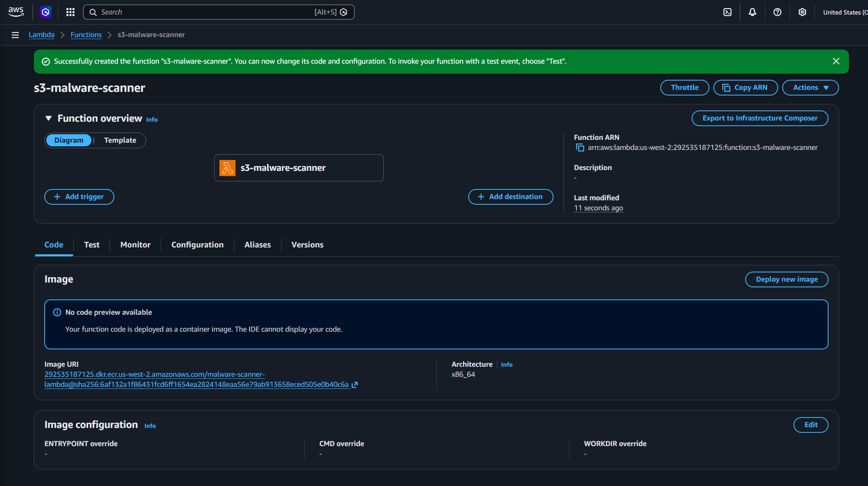Switch overview to Template view

click(120, 140)
